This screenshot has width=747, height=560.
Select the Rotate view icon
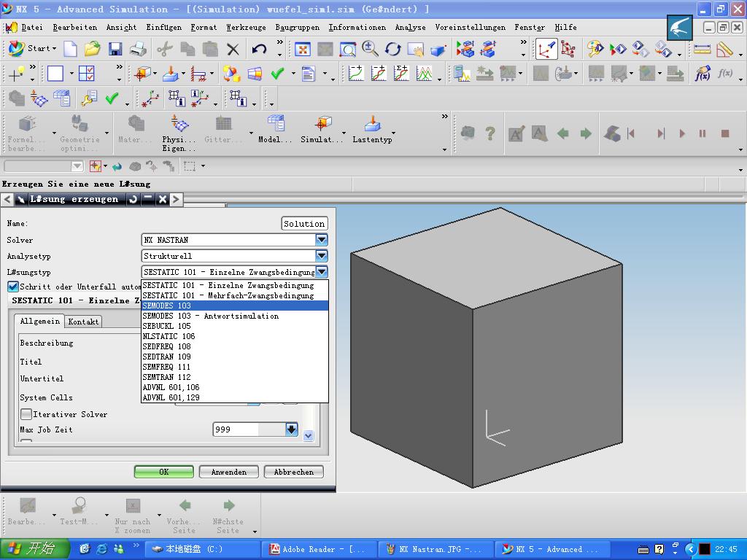(393, 49)
